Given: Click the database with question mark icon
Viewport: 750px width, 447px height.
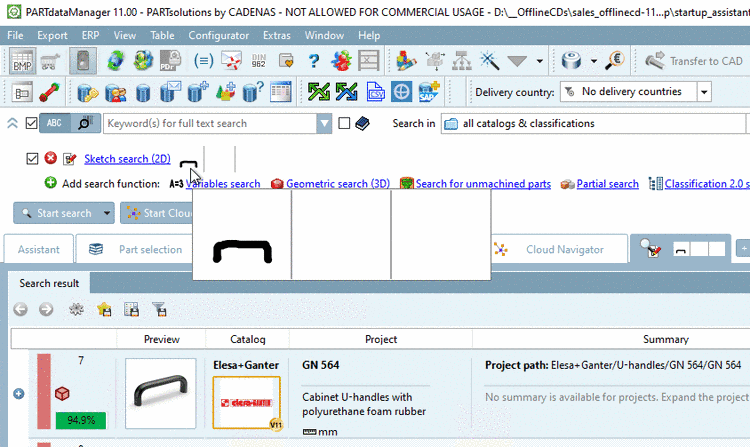Looking at the screenshot, I should [x=253, y=92].
